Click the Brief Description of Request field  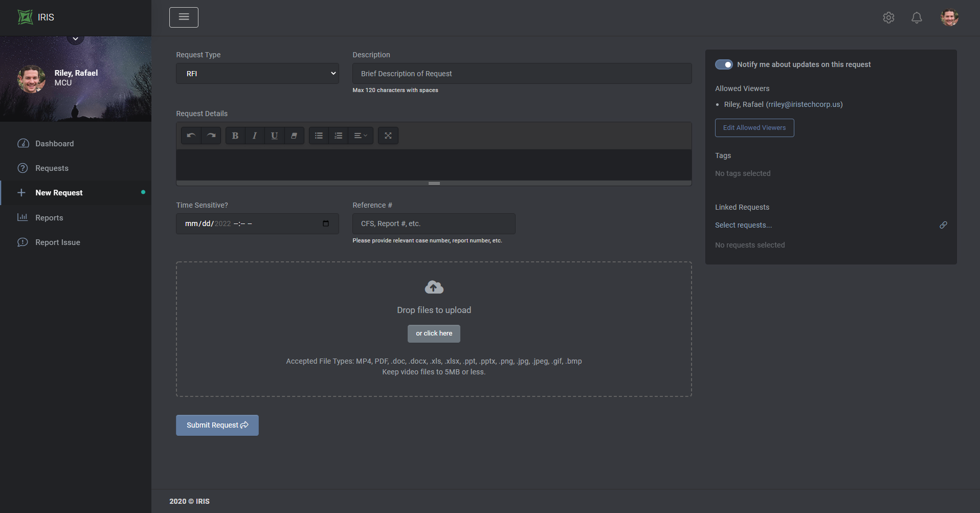click(521, 73)
